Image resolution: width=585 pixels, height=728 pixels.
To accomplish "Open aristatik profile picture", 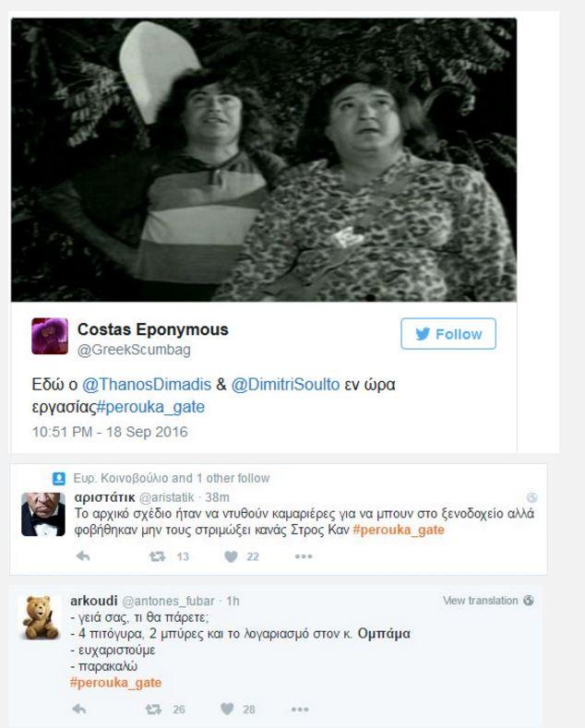I will (x=43, y=515).
